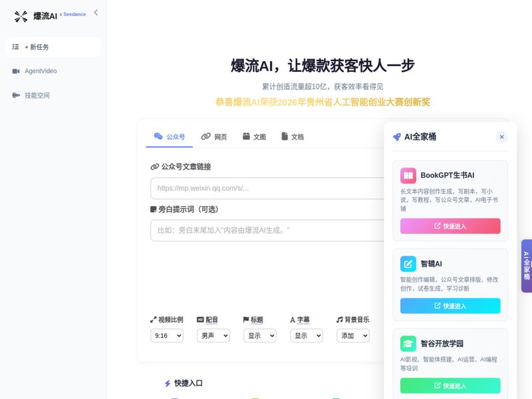Open the 背景音乐 添加 dropdown

click(x=353, y=336)
